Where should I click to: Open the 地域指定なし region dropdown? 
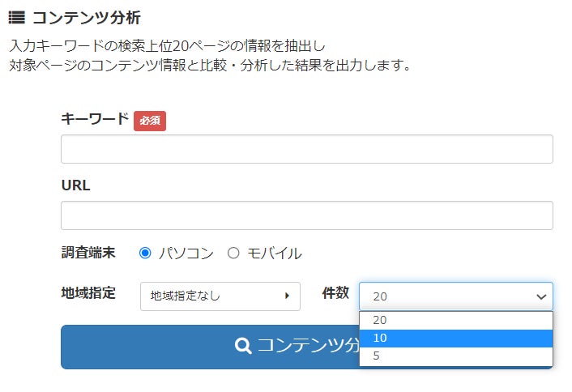pyautogui.click(x=220, y=296)
